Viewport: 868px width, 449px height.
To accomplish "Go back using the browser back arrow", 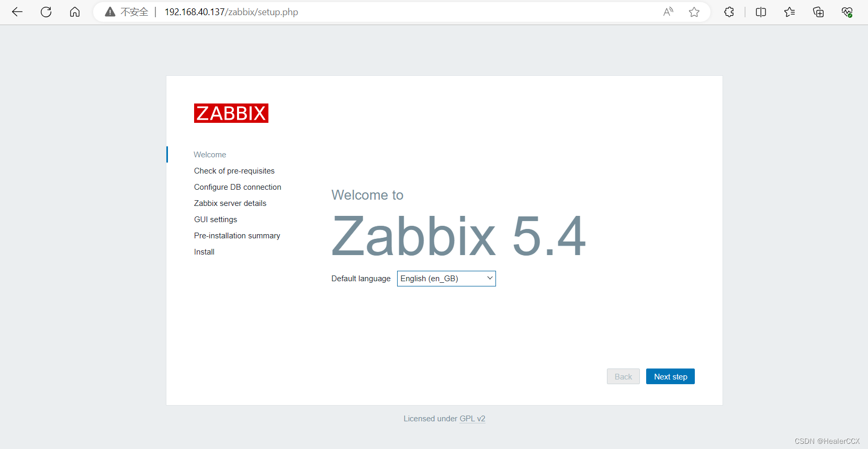I will (x=17, y=12).
